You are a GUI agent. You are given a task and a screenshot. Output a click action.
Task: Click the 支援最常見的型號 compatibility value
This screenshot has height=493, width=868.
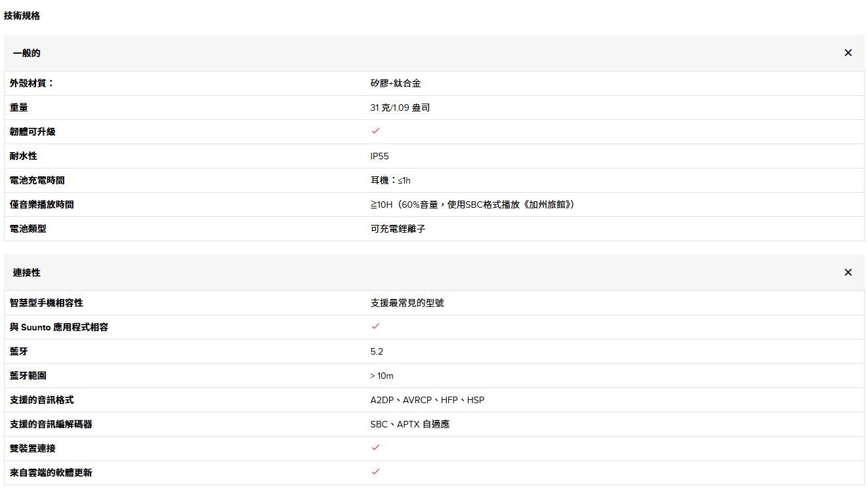click(407, 303)
